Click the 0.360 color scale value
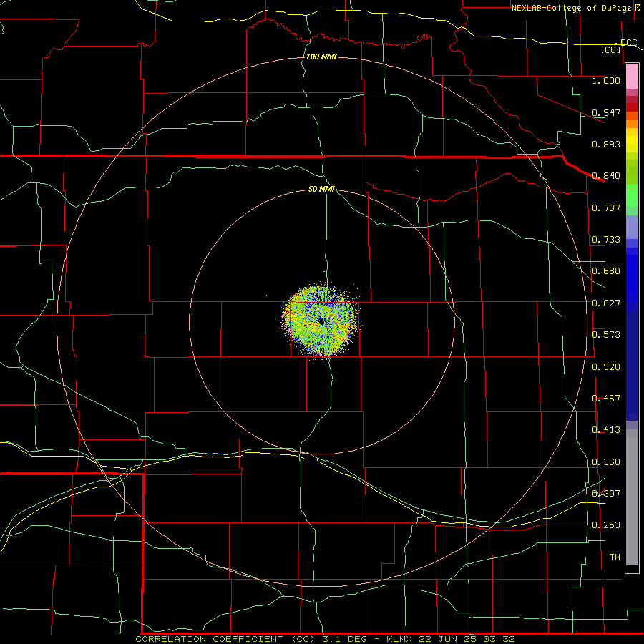 tap(606, 462)
